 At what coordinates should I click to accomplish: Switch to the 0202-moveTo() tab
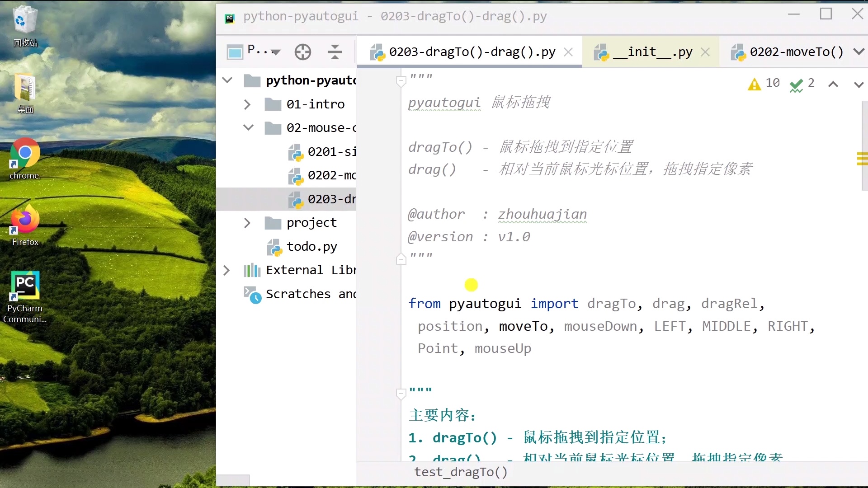pos(796,52)
